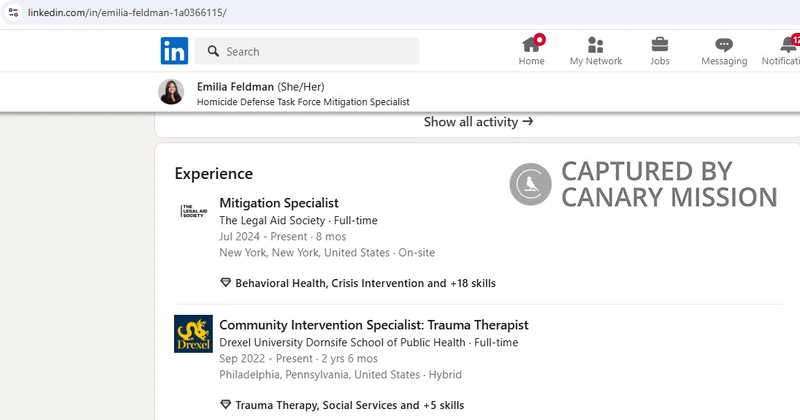800x420 pixels.
Task: Open The Legal Aid Society logo
Action: pos(194,211)
